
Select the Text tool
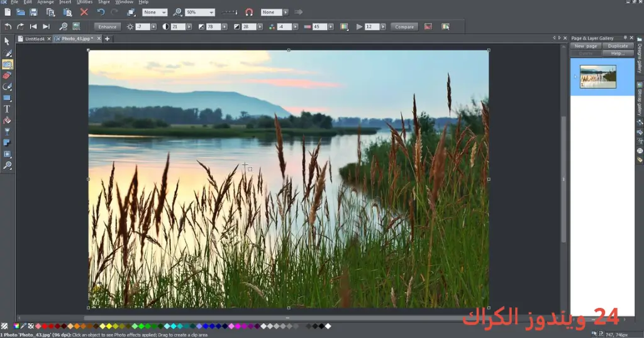[7, 109]
